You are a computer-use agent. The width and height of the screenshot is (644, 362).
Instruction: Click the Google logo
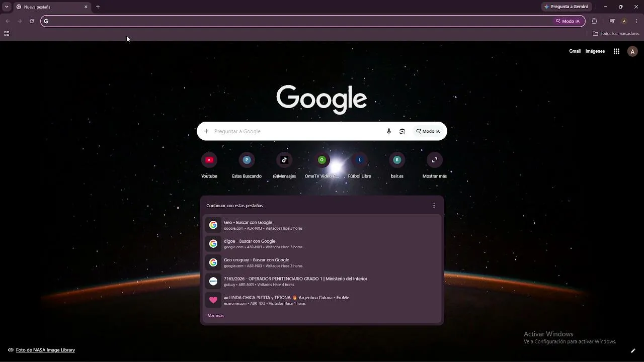pos(321,99)
